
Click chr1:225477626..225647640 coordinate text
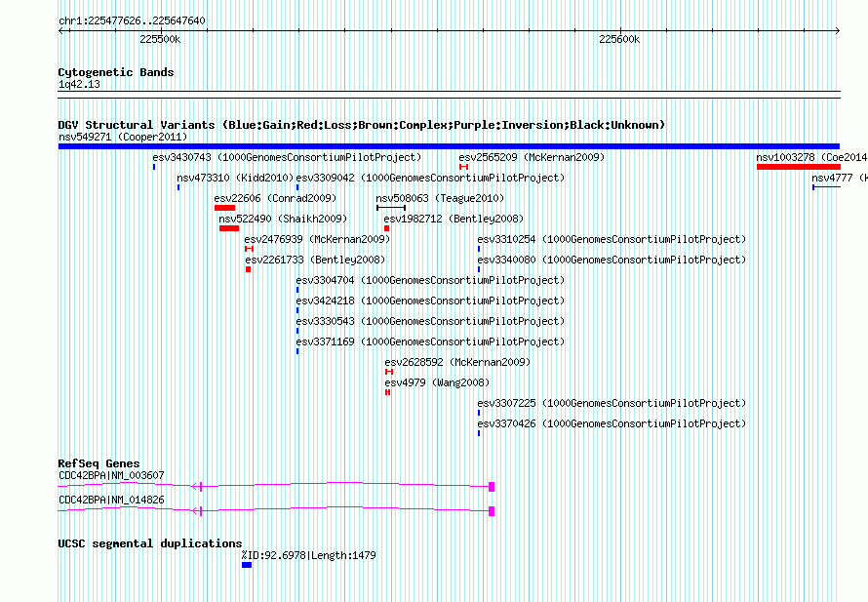pos(132,20)
